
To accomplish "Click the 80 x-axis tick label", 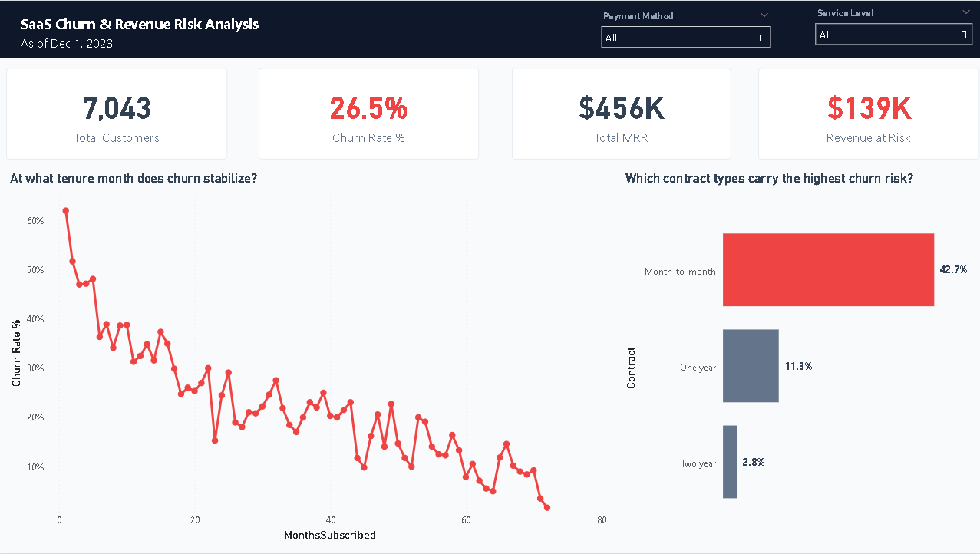I will [x=602, y=520].
